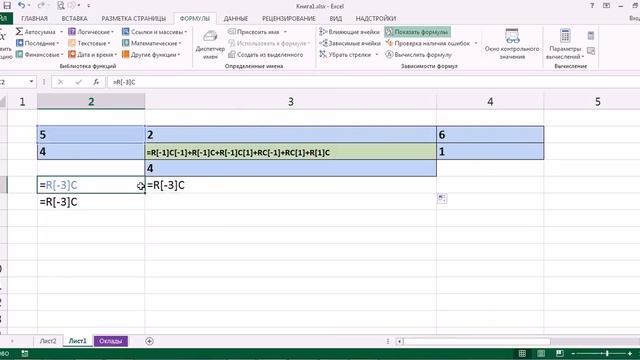The width and height of the screenshot is (640, 360).
Task: Click the Ribbon Display Options button
Action: [607, 6]
